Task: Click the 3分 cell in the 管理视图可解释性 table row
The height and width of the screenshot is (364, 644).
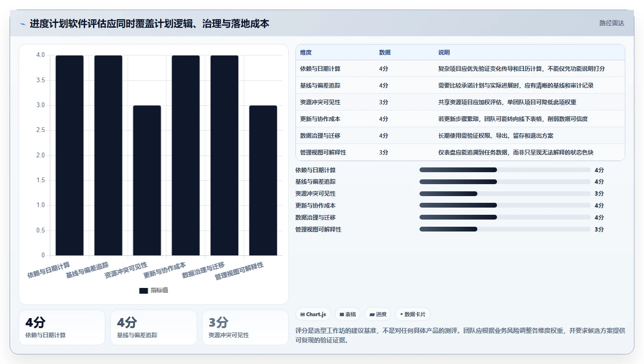Action: [384, 152]
